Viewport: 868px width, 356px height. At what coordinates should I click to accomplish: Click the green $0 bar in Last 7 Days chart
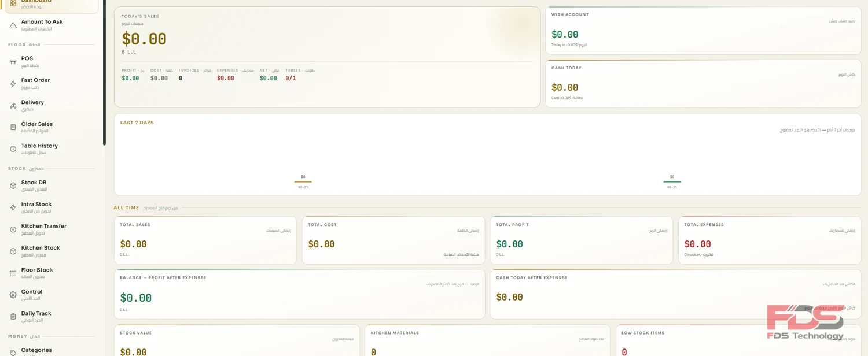(672, 182)
